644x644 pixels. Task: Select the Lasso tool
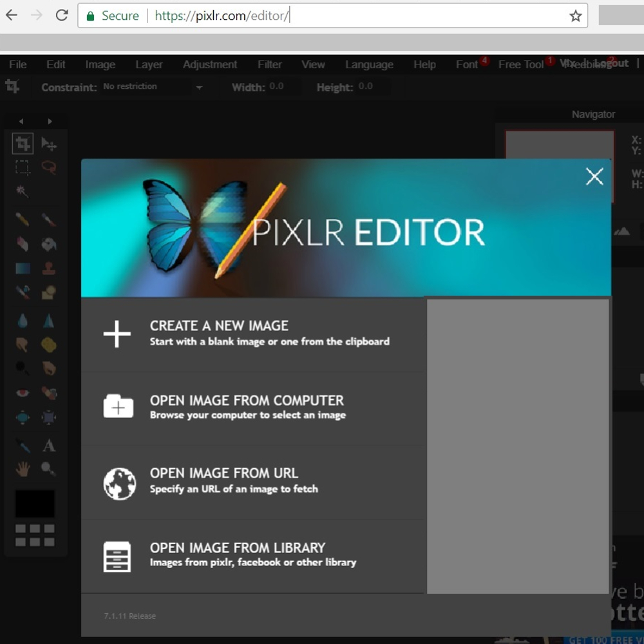(x=48, y=167)
